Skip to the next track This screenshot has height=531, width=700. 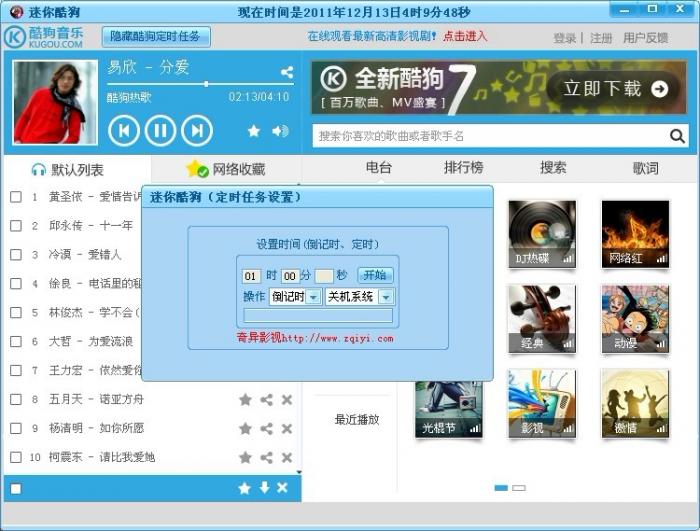tap(197, 130)
